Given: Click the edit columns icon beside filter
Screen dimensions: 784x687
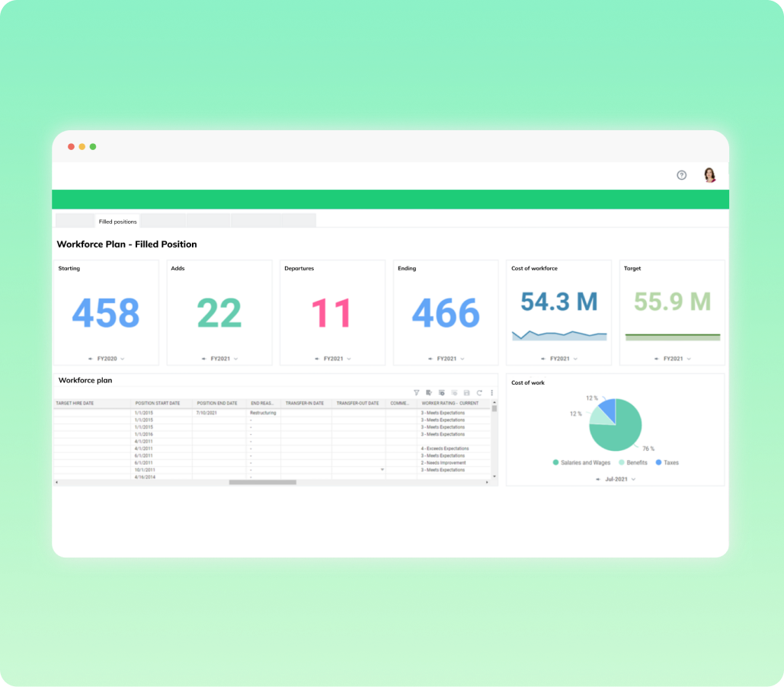Looking at the screenshot, I should coord(429,392).
